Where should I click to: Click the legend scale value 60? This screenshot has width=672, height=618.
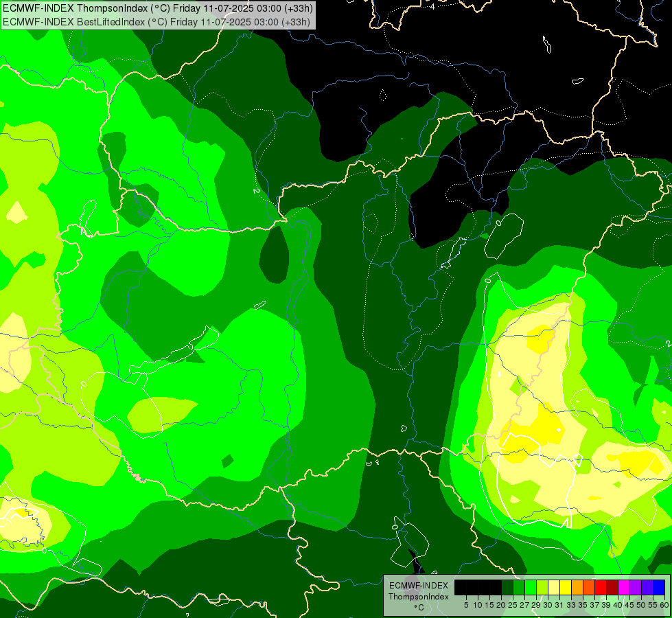point(664,605)
